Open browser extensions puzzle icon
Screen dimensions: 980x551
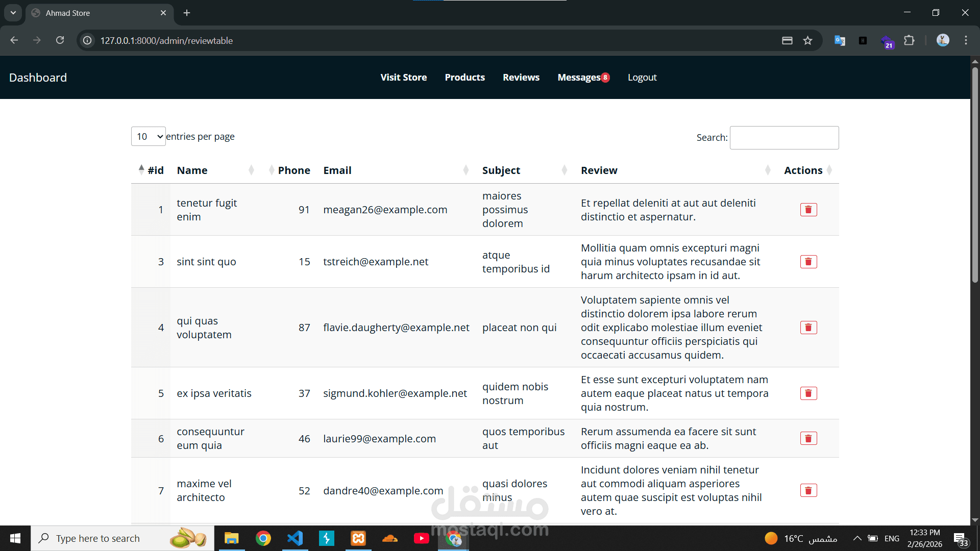[909, 41]
